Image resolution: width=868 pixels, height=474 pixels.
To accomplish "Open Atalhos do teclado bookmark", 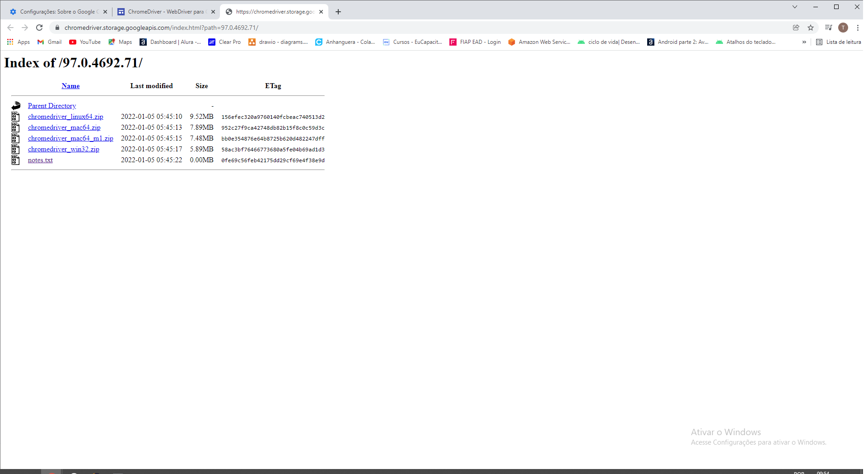I will pyautogui.click(x=746, y=42).
